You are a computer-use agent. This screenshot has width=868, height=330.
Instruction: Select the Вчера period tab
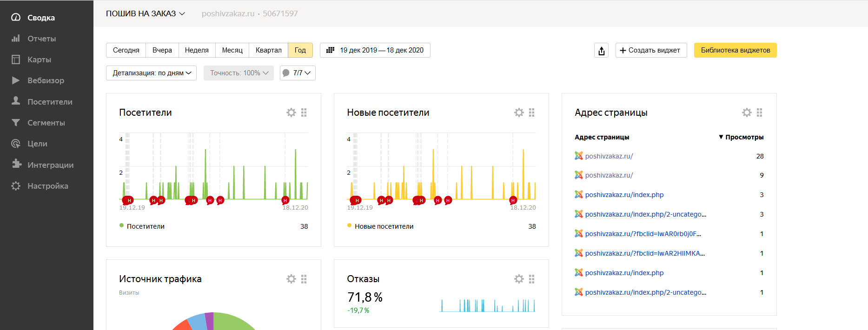[162, 50]
